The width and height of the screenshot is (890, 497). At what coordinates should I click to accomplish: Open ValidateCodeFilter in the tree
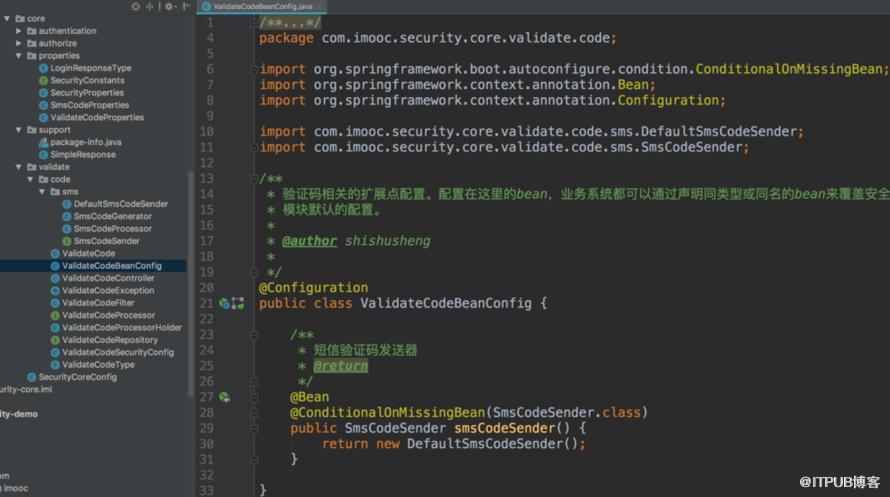click(x=98, y=304)
